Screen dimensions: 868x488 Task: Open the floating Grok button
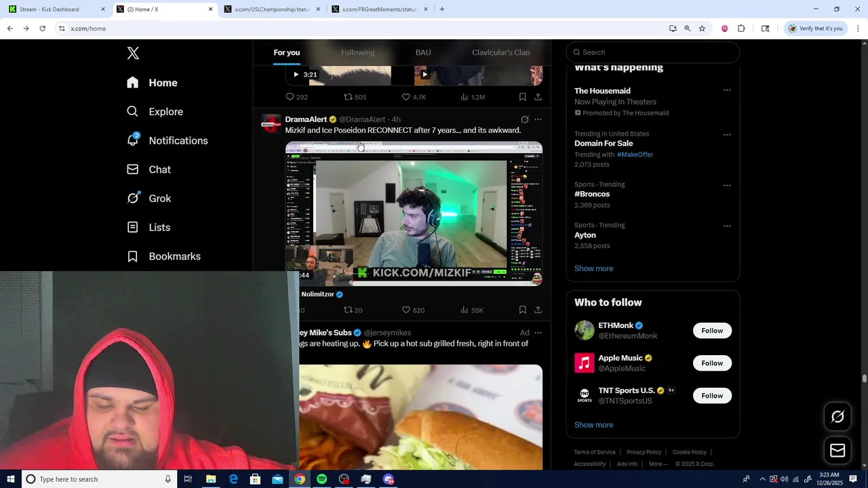coord(837,417)
